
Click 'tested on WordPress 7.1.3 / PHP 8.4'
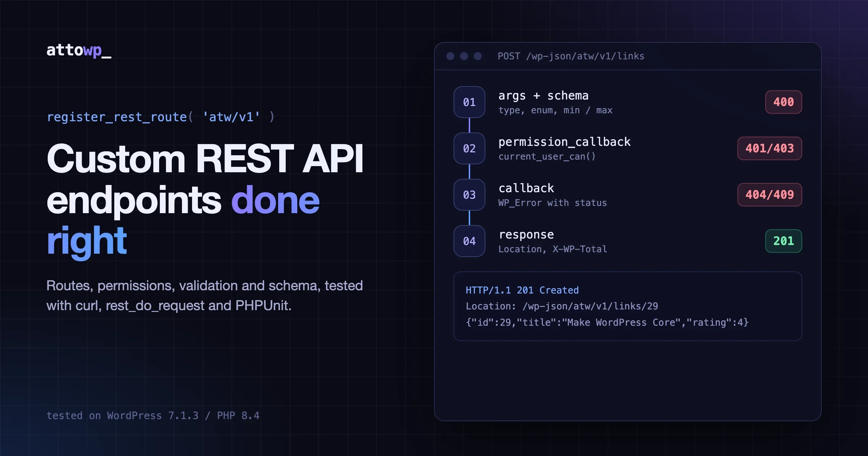click(153, 415)
